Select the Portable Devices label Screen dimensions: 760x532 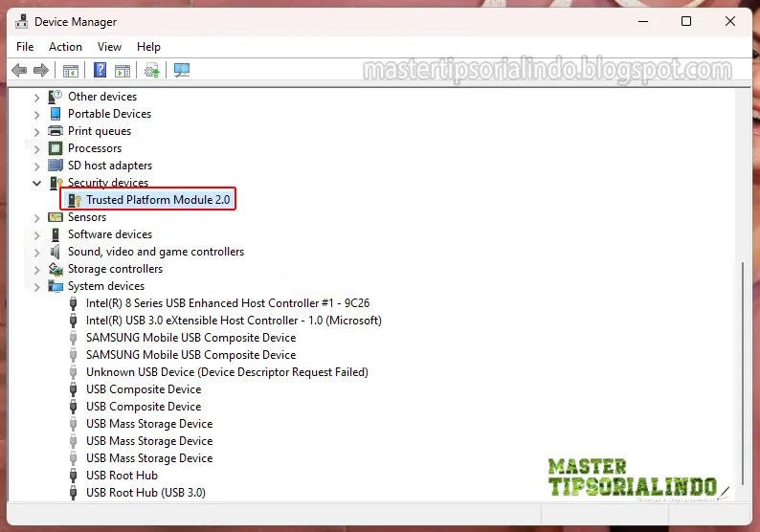point(109,114)
